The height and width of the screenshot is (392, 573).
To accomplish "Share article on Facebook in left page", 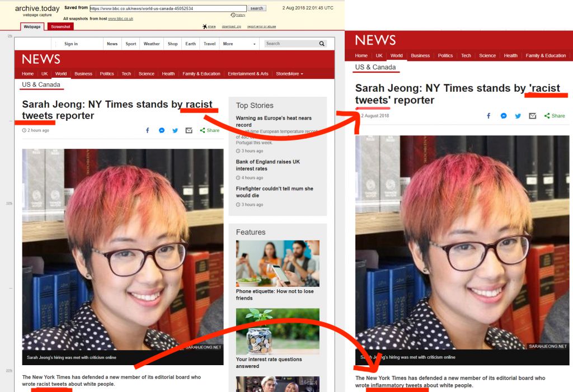I will (148, 130).
